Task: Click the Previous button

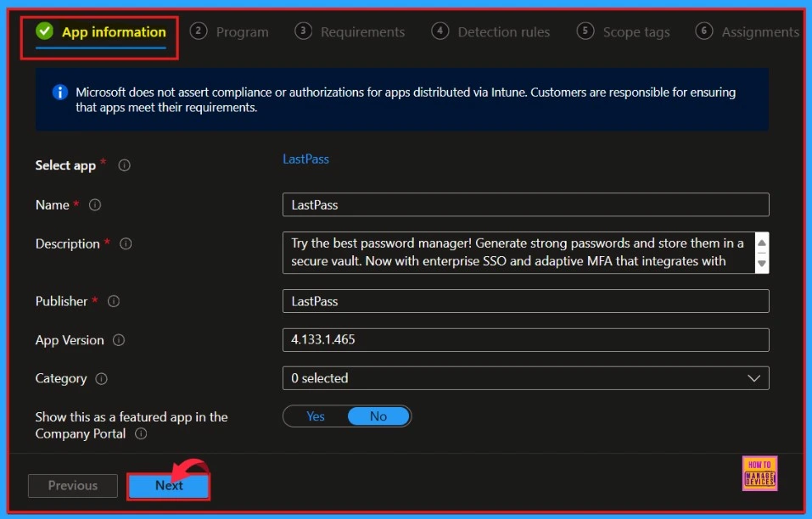Action: (x=72, y=486)
